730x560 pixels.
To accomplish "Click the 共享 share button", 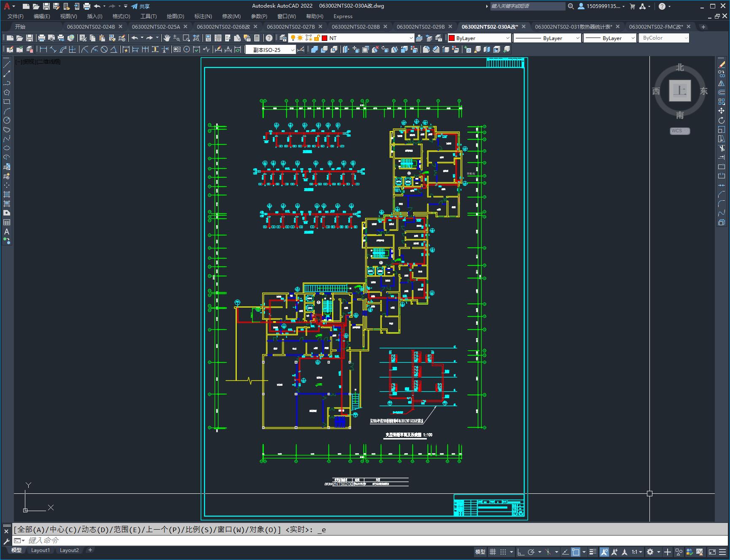I will (x=140, y=6).
